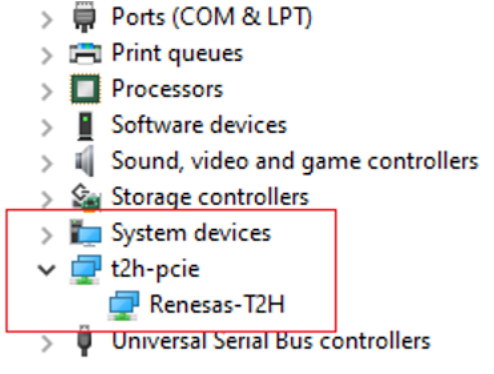The height and width of the screenshot is (374, 494).
Task: Click the System devices computer icon
Action: (x=85, y=233)
